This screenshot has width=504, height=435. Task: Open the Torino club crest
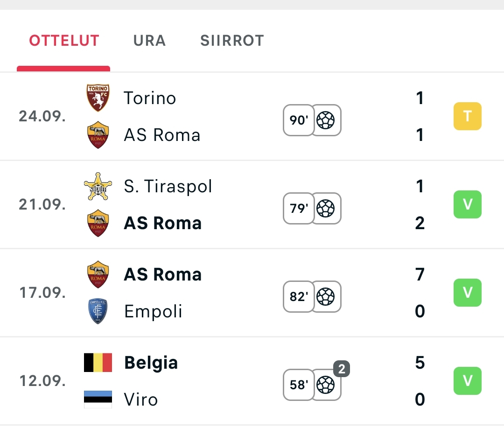[98, 98]
